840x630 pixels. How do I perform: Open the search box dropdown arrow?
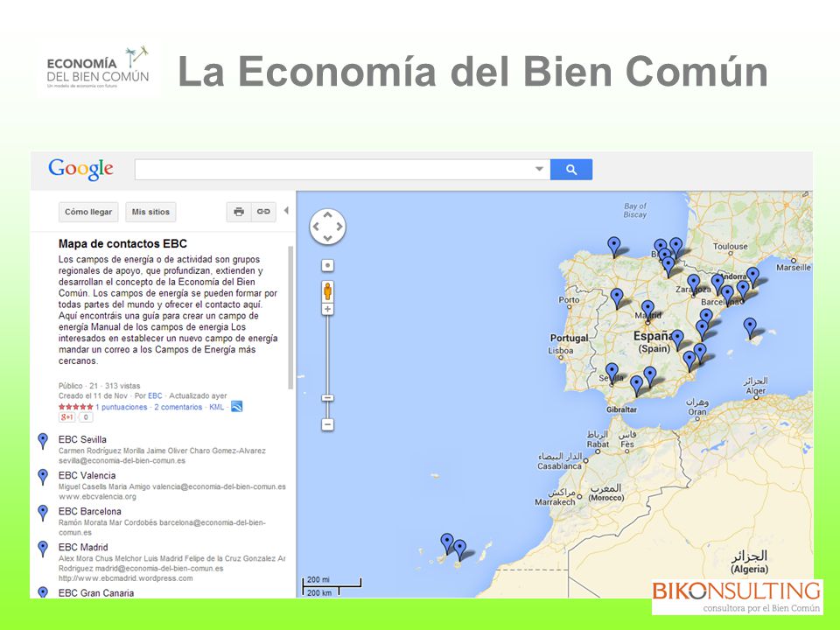[x=539, y=169]
